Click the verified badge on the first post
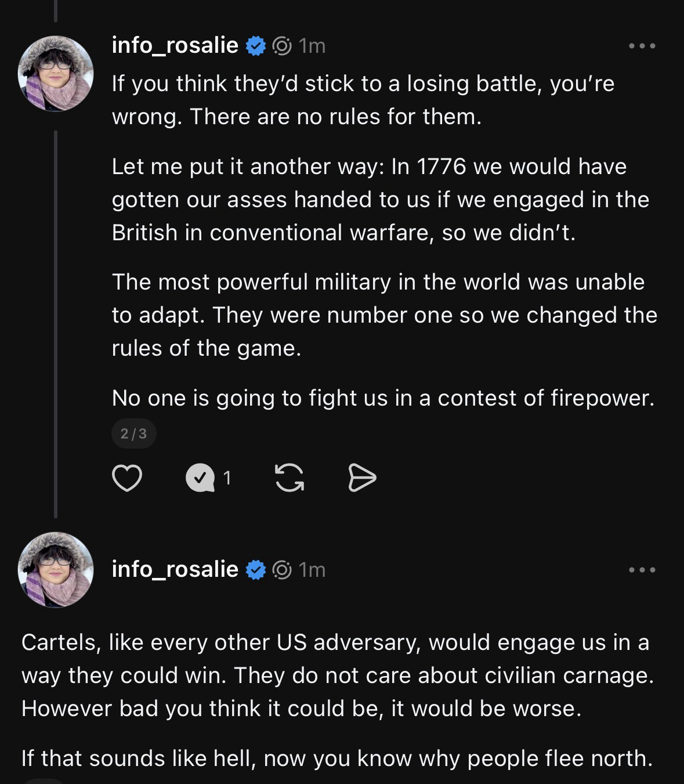Image resolution: width=684 pixels, height=784 pixels. click(x=256, y=46)
